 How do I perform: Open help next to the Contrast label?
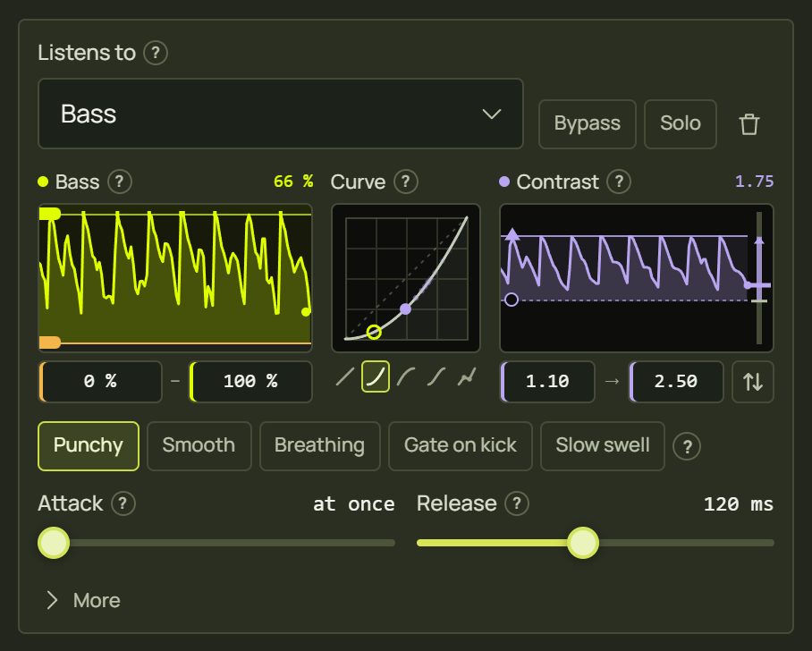point(619,182)
